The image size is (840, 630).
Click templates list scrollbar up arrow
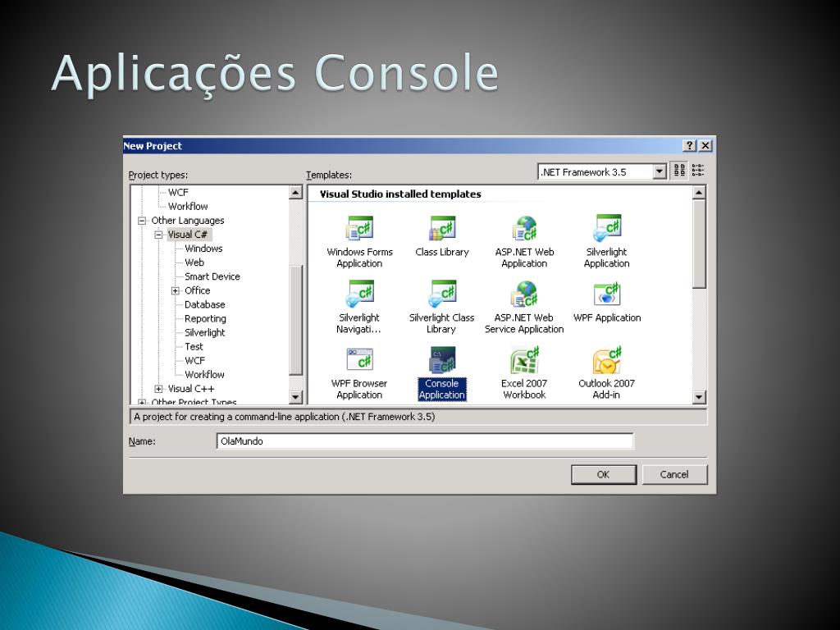699,193
